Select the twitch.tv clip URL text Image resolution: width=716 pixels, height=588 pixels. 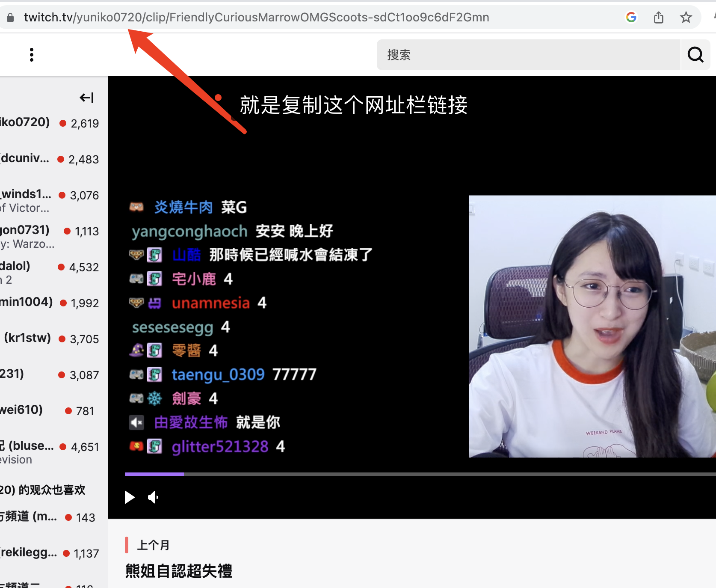(x=257, y=17)
